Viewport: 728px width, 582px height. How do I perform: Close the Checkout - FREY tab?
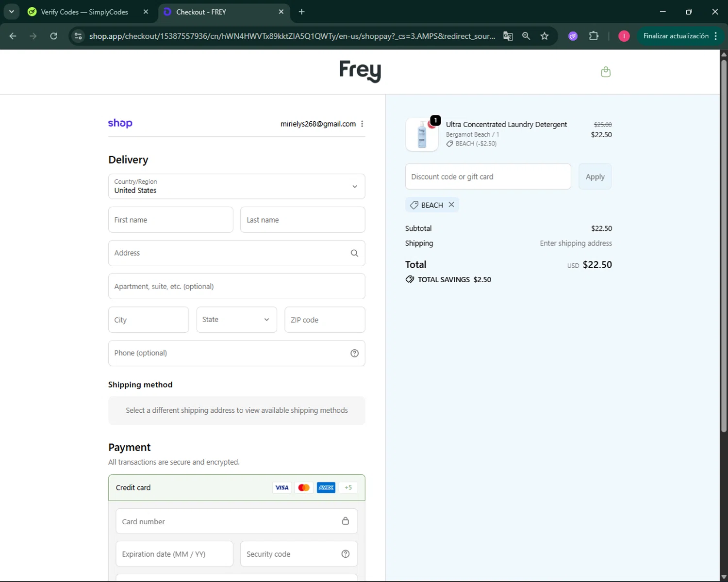[281, 12]
